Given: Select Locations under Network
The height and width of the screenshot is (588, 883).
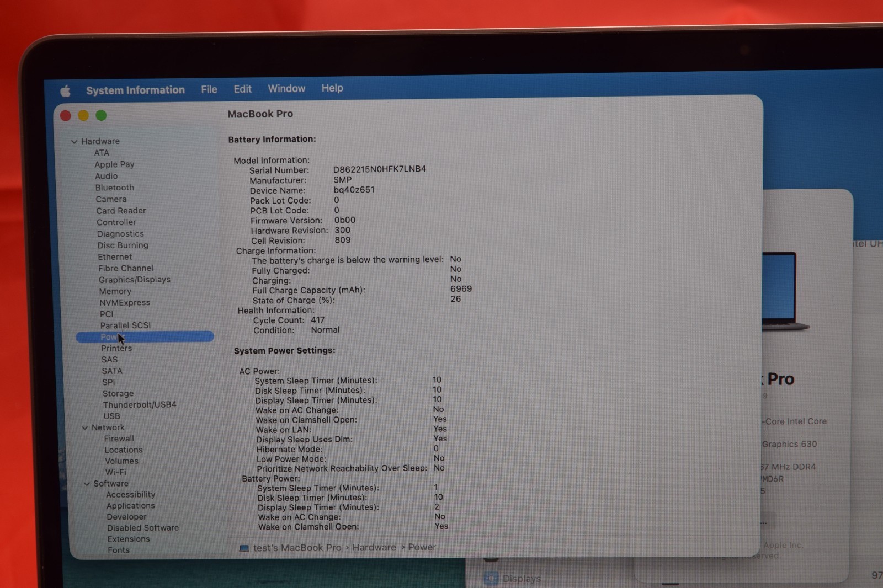Looking at the screenshot, I should click(x=124, y=450).
